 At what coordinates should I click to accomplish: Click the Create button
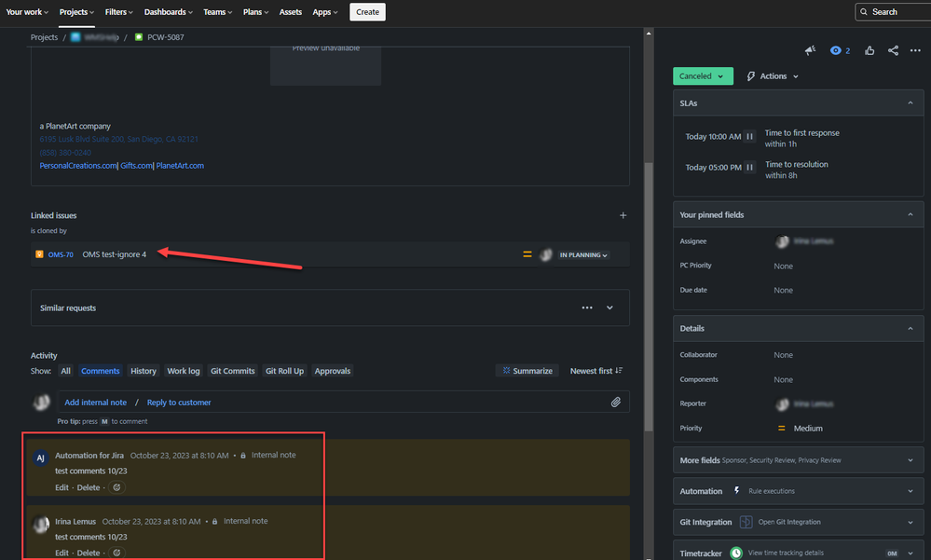(x=367, y=12)
